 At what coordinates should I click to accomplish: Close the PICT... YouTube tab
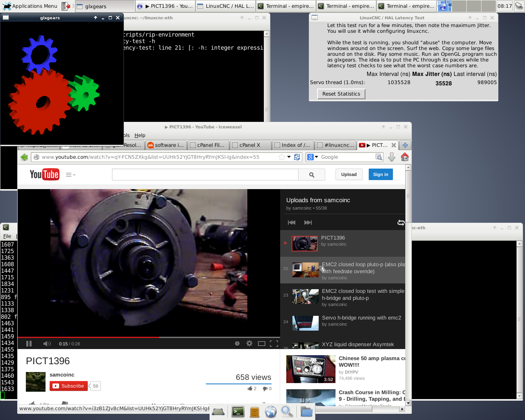pos(394,145)
